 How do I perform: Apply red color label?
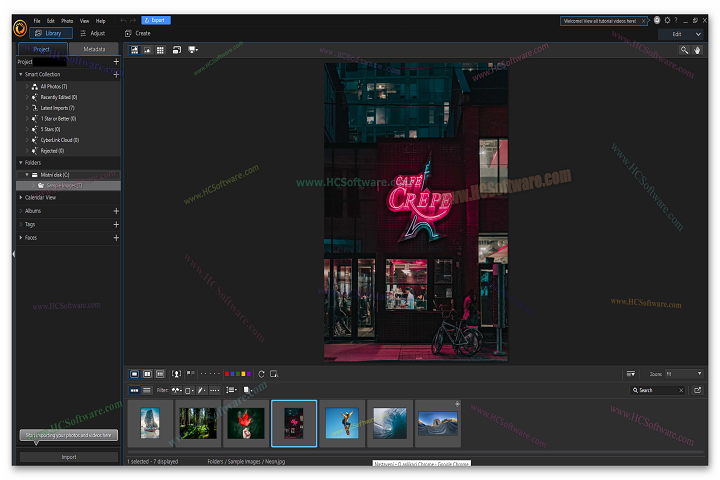click(x=227, y=374)
